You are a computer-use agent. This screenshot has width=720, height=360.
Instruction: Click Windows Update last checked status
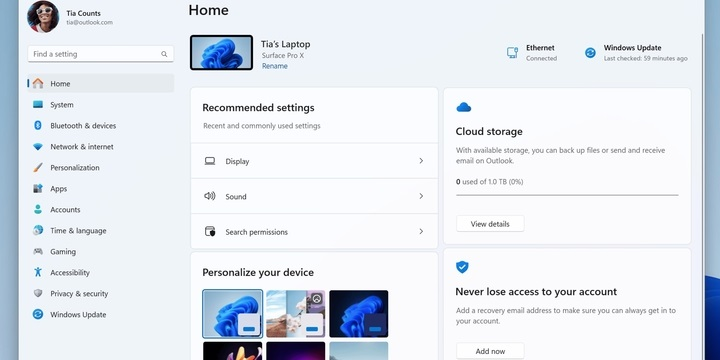point(636,53)
